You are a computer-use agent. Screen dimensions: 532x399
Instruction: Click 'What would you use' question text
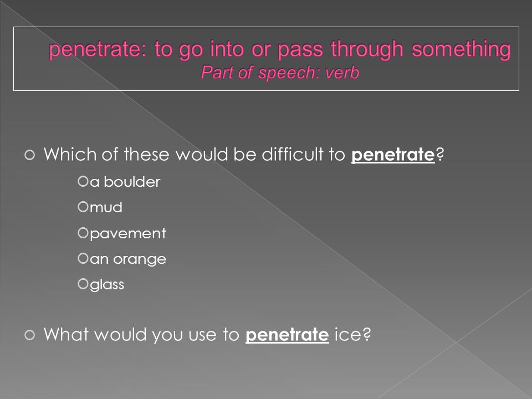207,335
